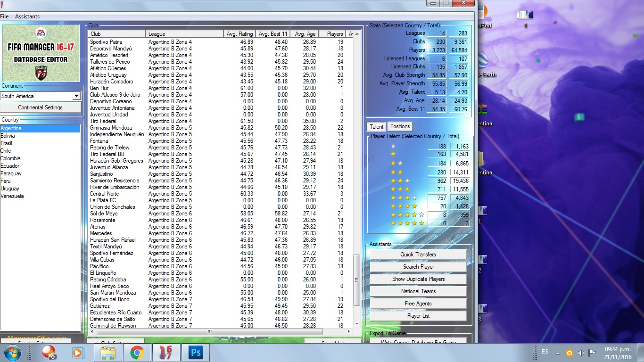Select the Gimnasia Mendoza club row
This screenshot has height=362, width=644.
point(221,128)
